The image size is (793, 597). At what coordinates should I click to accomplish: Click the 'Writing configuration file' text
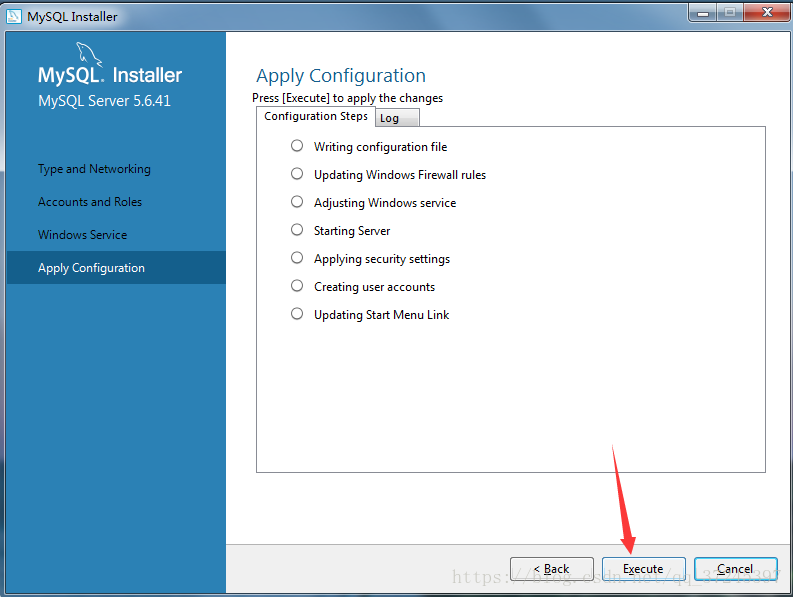(380, 147)
